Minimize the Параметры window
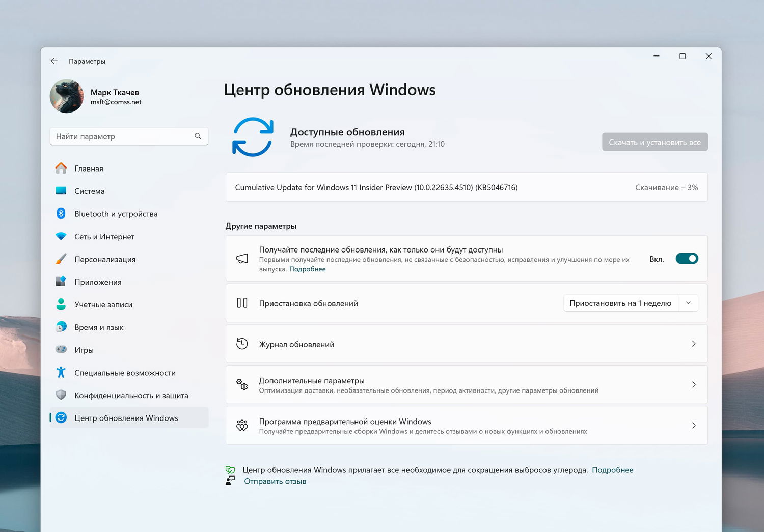The image size is (764, 532). tap(657, 56)
